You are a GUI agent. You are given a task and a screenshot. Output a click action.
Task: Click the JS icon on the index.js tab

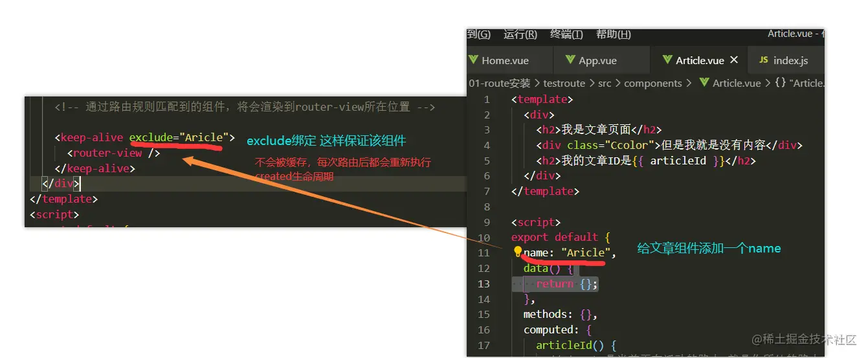[x=763, y=60]
